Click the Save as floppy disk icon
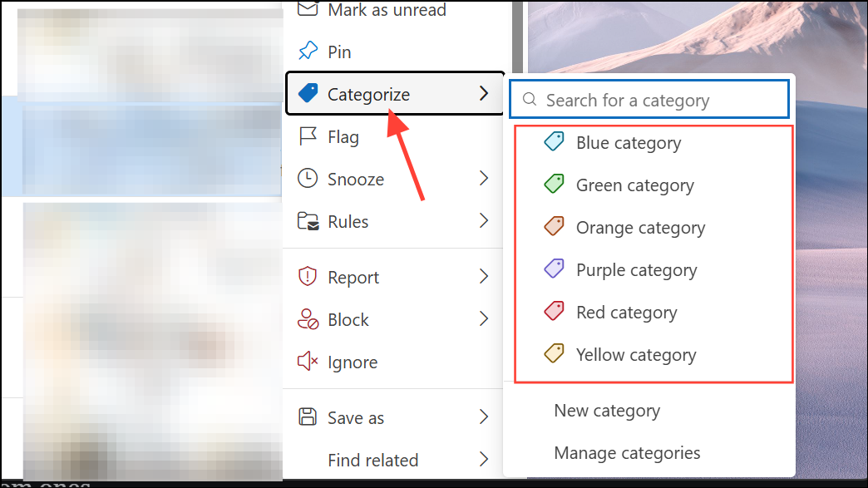The width and height of the screenshot is (868, 488). pos(308,417)
